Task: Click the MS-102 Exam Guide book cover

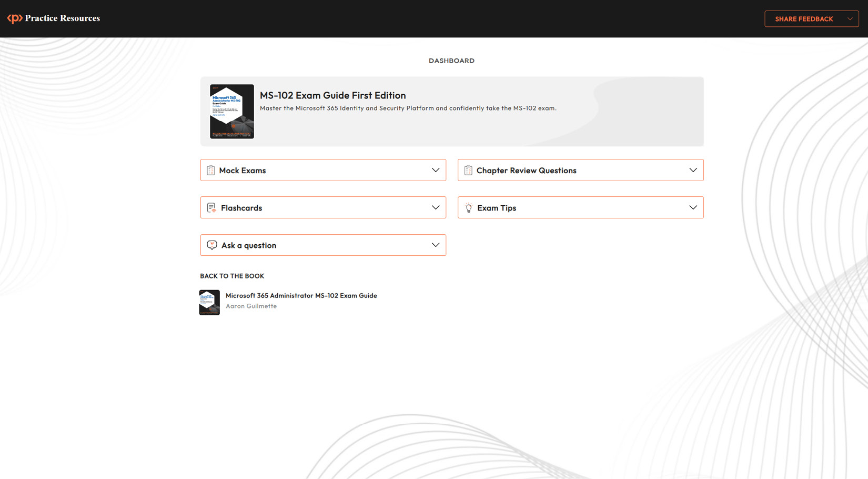Action: click(232, 112)
